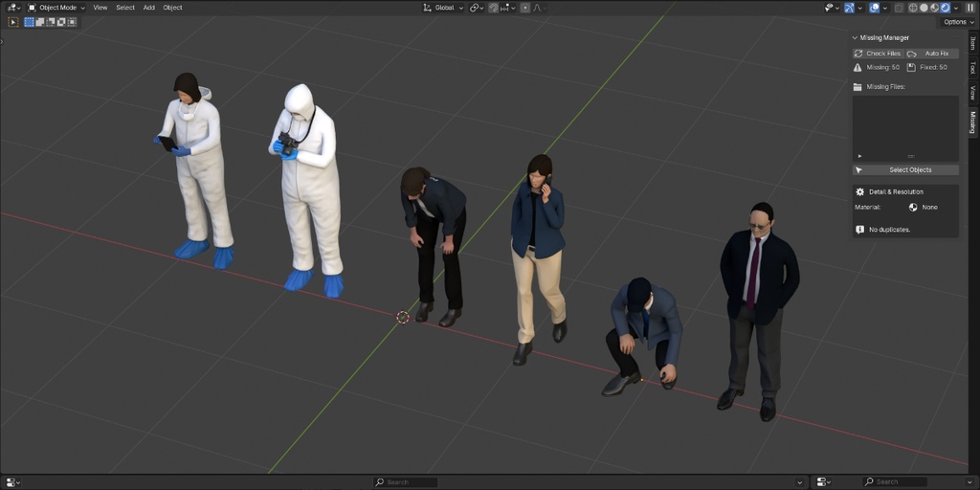Open the proportional editing falloff dropdown

(540, 8)
